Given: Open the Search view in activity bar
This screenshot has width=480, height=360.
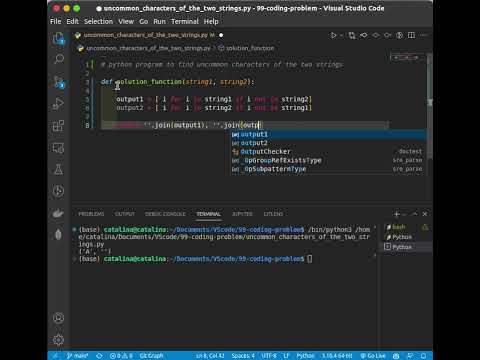Looking at the screenshot, I should pyautogui.click(x=59, y=59).
